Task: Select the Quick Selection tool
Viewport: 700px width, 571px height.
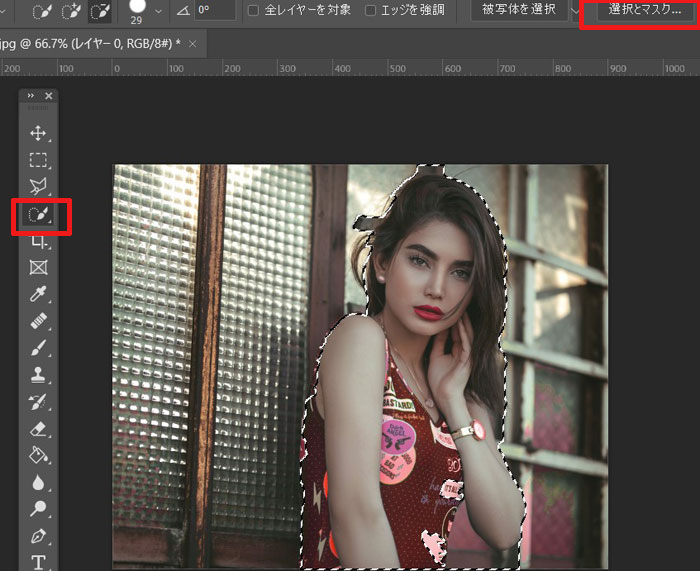Action: coord(39,215)
